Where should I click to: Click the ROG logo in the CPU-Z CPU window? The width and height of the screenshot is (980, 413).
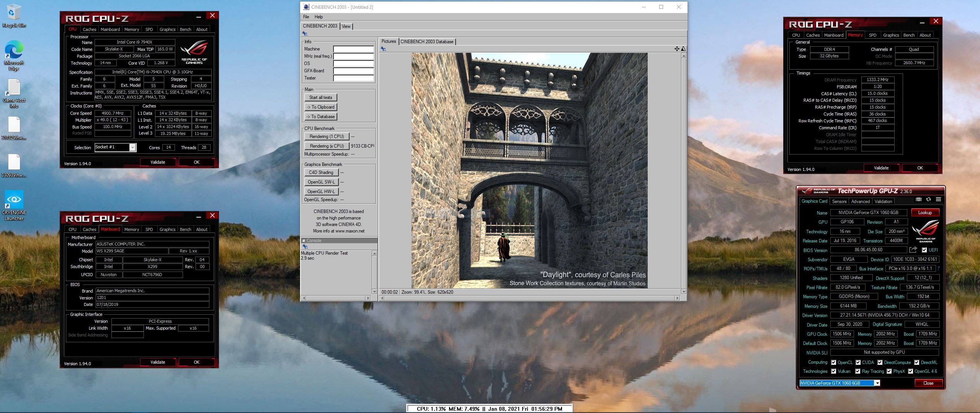click(194, 52)
